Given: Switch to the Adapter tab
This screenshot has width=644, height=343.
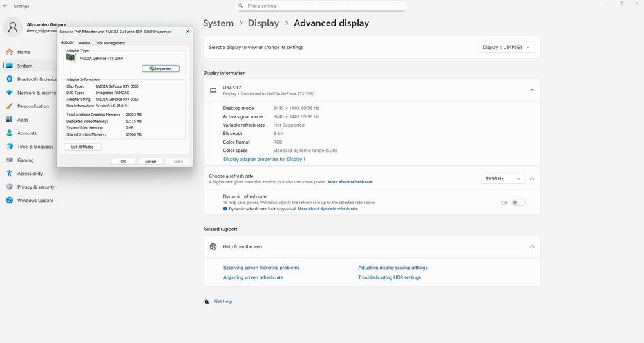Looking at the screenshot, I should pyautogui.click(x=68, y=42).
